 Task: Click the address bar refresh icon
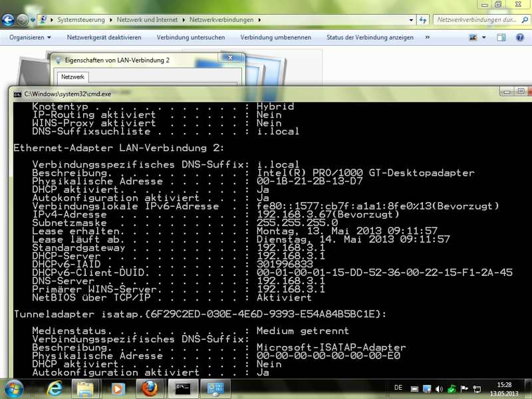pyautogui.click(x=422, y=21)
